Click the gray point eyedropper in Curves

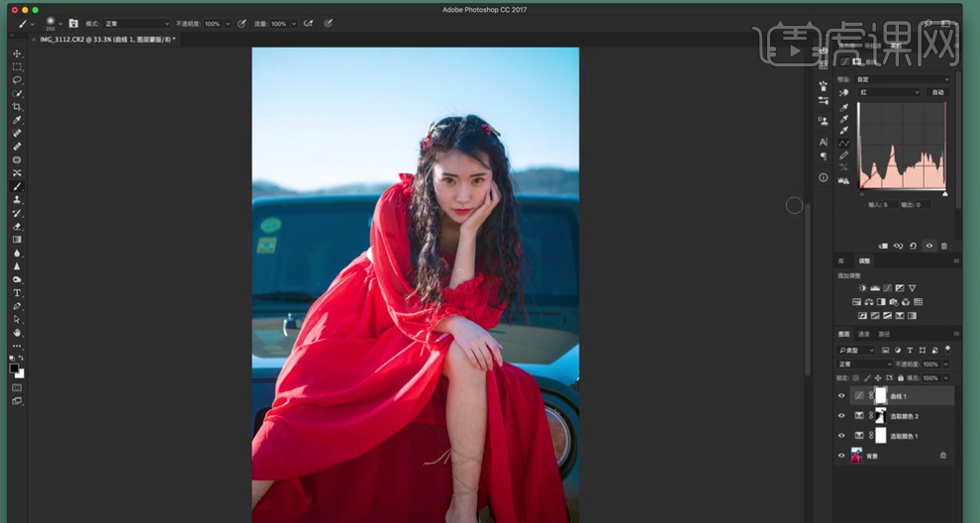[x=843, y=119]
